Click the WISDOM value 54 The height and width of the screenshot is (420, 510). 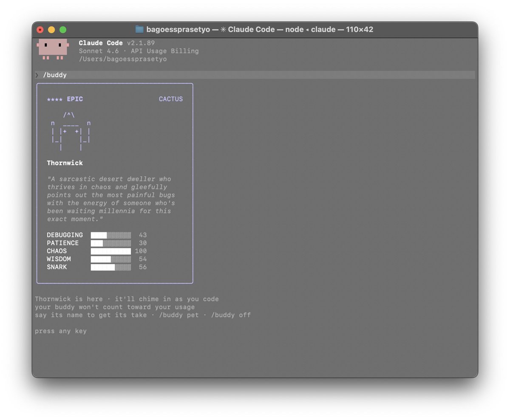point(143,259)
